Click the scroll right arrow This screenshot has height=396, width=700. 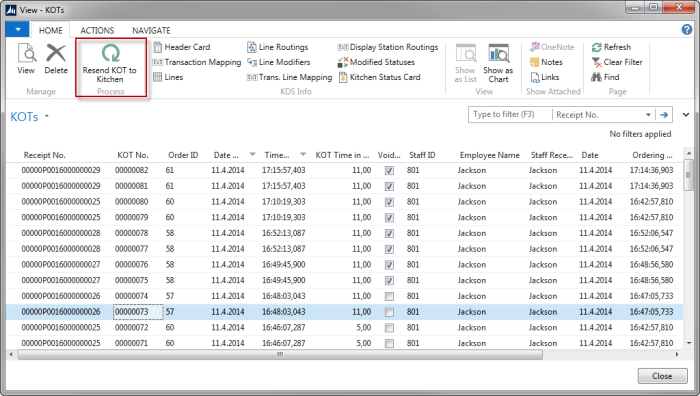pos(677,354)
